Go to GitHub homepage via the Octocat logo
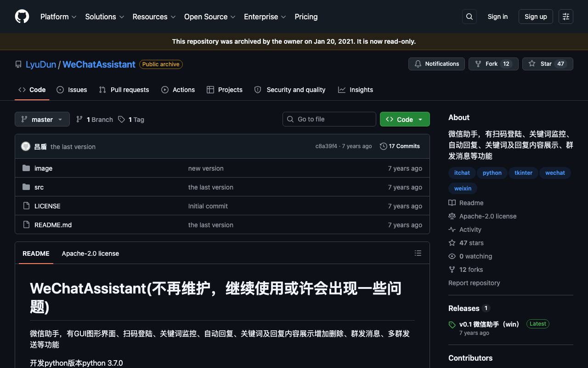Viewport: 588px width, 368px height. click(22, 17)
